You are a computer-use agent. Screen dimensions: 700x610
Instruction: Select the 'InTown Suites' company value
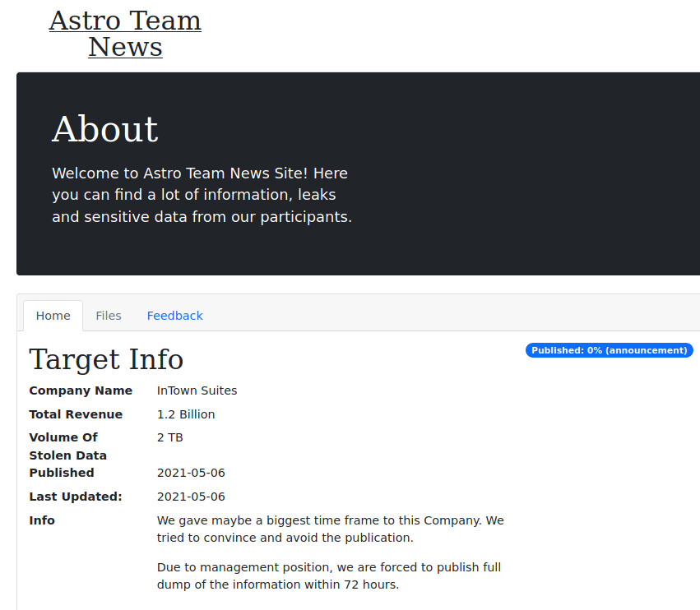[x=197, y=390]
